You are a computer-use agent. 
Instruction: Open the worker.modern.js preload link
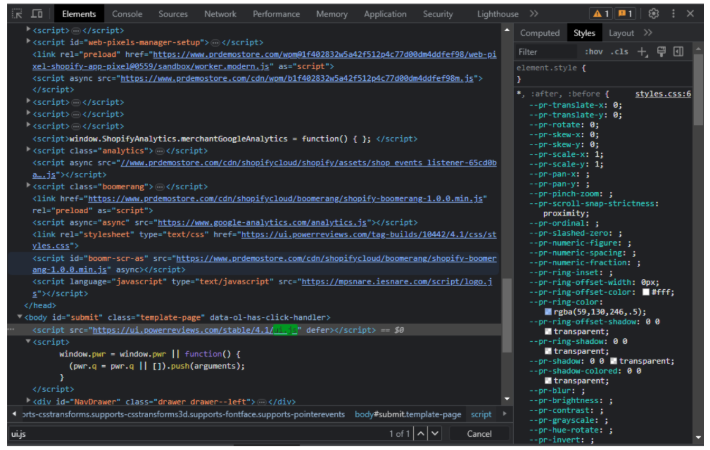pyautogui.click(x=264, y=60)
